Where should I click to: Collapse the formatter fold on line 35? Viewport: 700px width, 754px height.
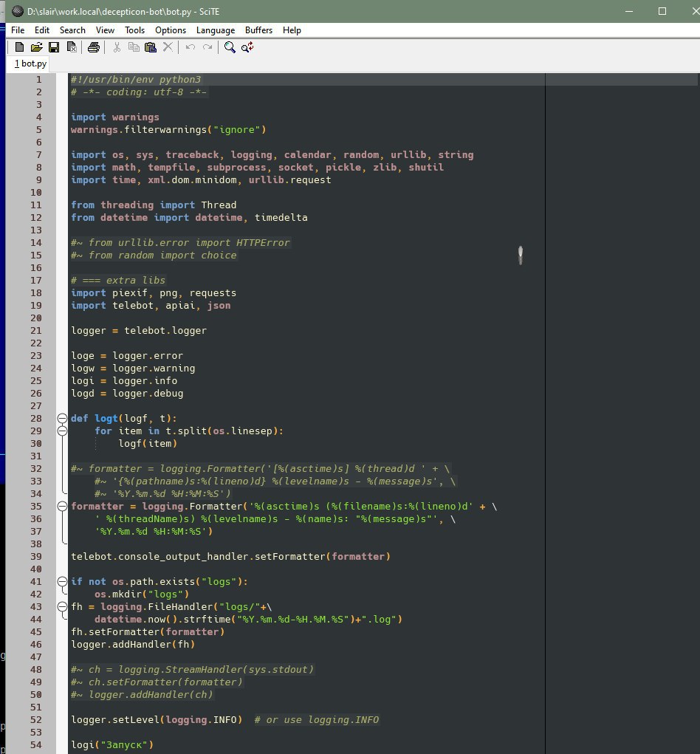click(x=62, y=507)
